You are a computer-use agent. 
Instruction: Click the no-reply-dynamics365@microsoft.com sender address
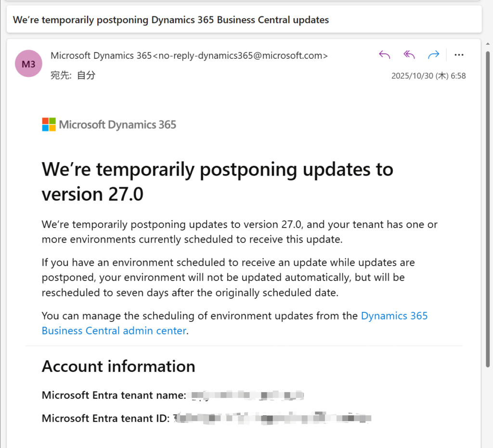[240, 55]
